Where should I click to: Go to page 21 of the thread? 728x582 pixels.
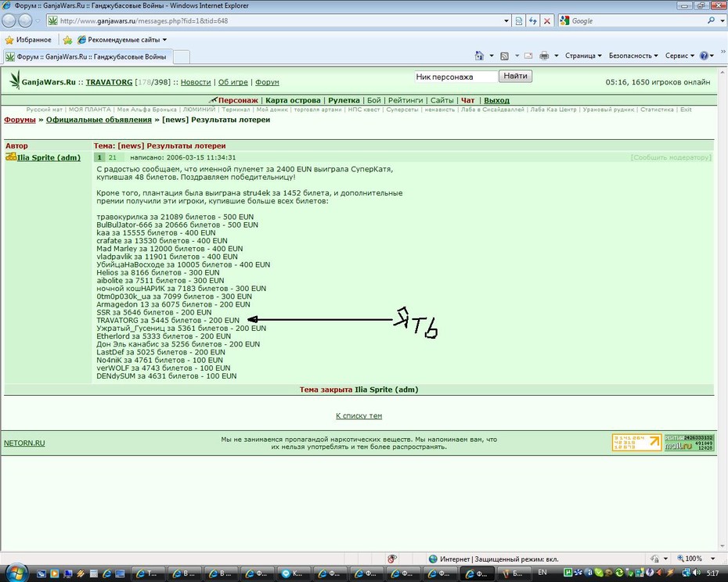(113, 157)
